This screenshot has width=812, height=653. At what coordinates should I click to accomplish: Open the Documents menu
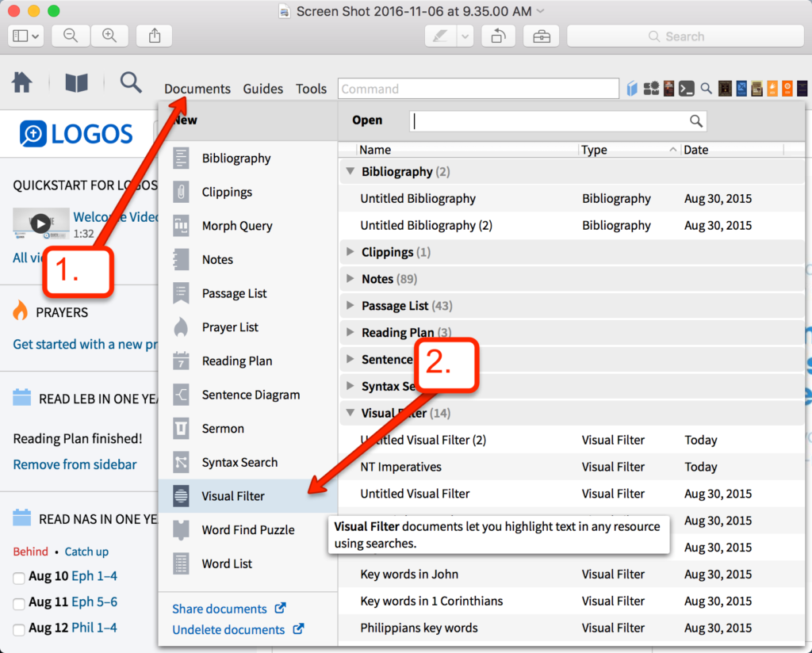(x=197, y=89)
